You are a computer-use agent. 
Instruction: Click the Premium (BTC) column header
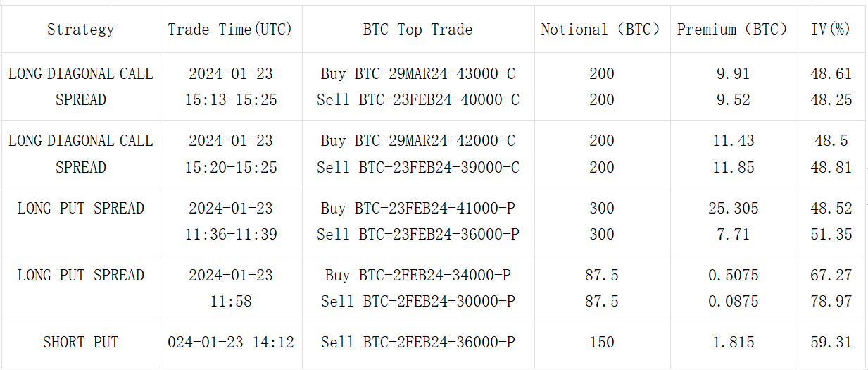(733, 30)
